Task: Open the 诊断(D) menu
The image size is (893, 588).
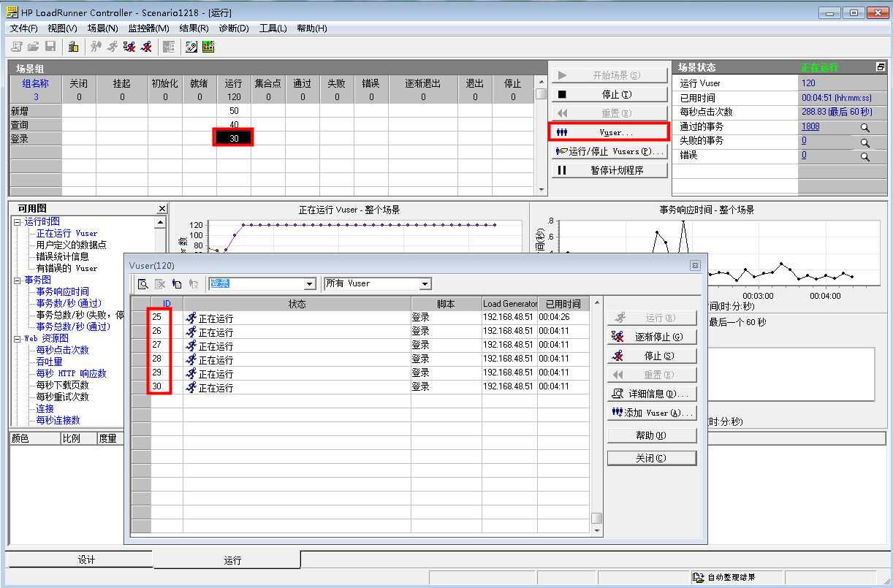Action: coord(234,28)
